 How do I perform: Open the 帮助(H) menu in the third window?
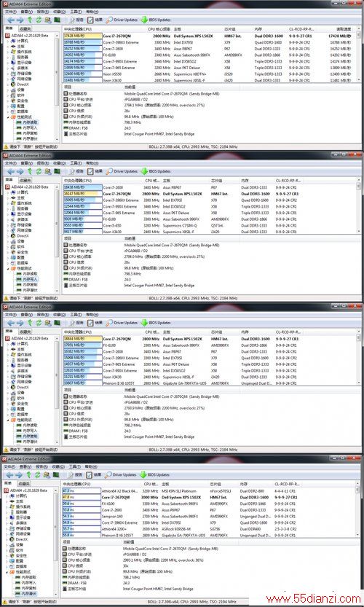click(91, 314)
